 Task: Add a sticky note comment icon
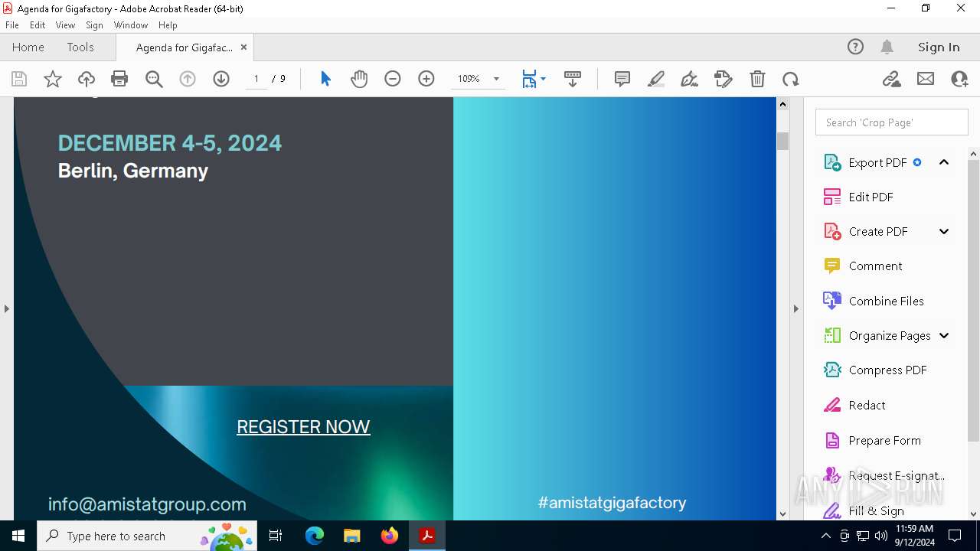[x=622, y=79]
